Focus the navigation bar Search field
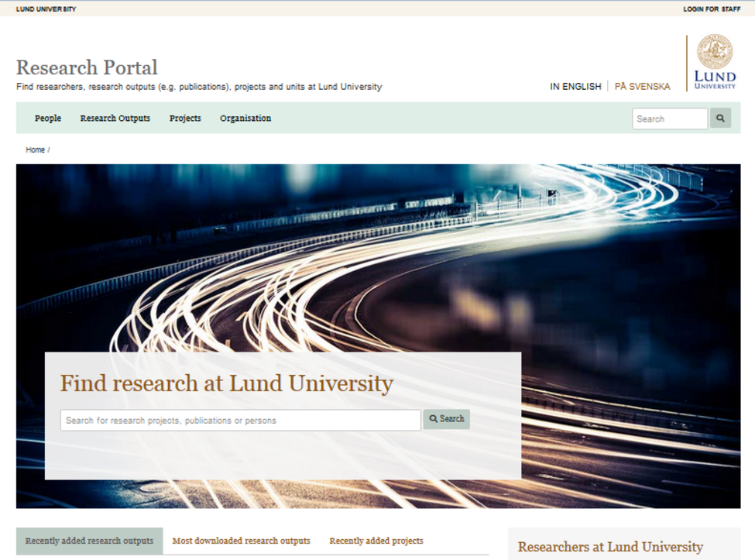 pos(670,119)
